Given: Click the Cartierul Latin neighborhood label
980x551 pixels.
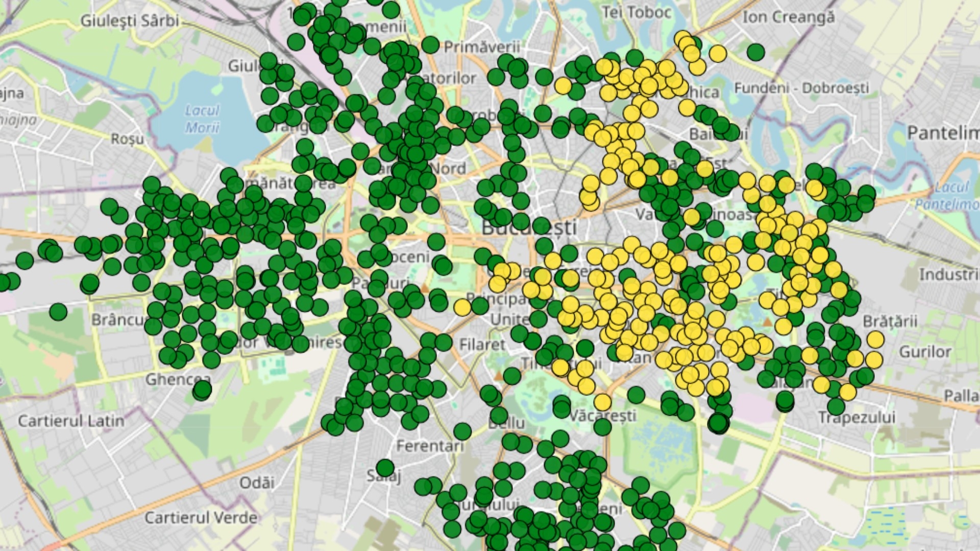Looking at the screenshot, I should 71,421.
